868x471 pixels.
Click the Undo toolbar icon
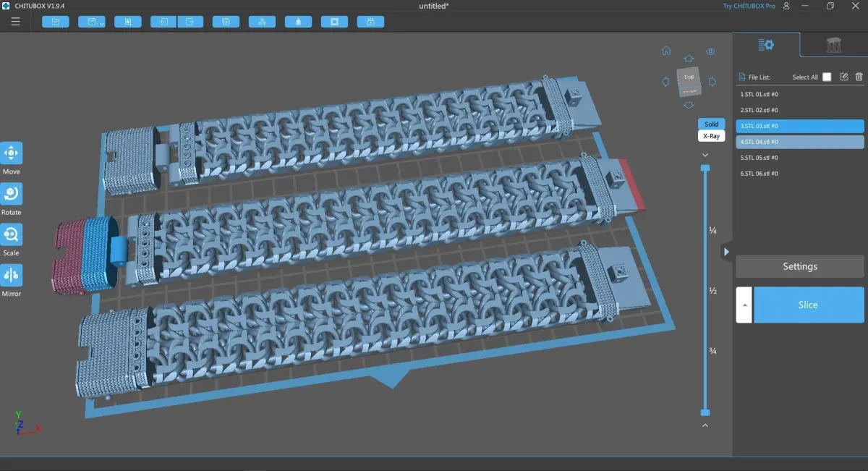tap(163, 22)
